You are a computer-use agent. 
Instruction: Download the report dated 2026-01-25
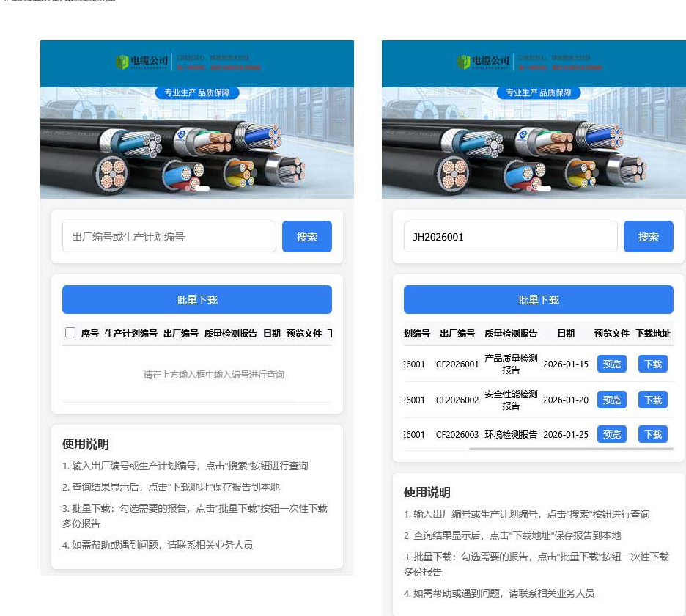pyautogui.click(x=652, y=434)
